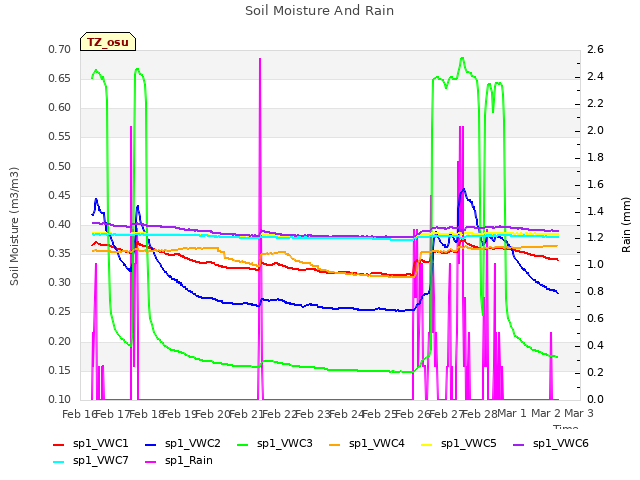Click the Feb 24 date tick label

(x=346, y=414)
